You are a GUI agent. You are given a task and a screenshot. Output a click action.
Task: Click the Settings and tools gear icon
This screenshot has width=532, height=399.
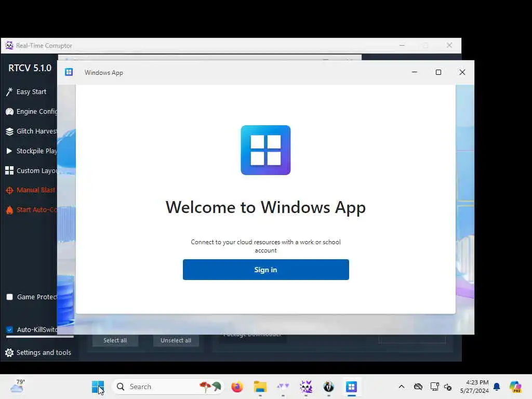[9, 353]
